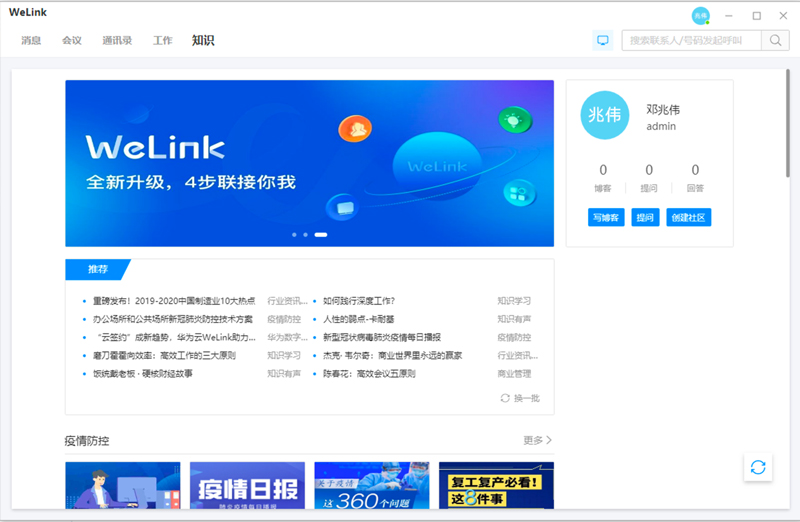
Task: Expand 更多 in 疫情防控 section
Action: [x=537, y=440]
